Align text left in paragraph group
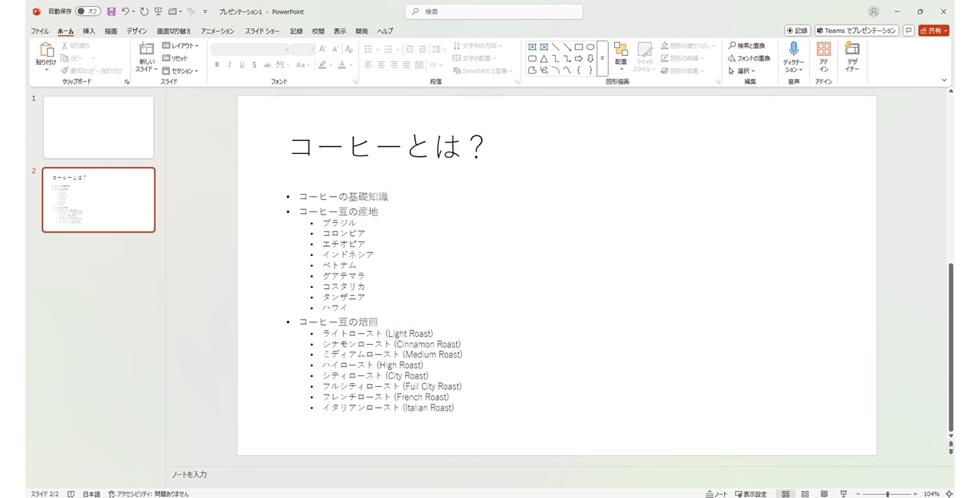The image size is (980, 498). 368,65
